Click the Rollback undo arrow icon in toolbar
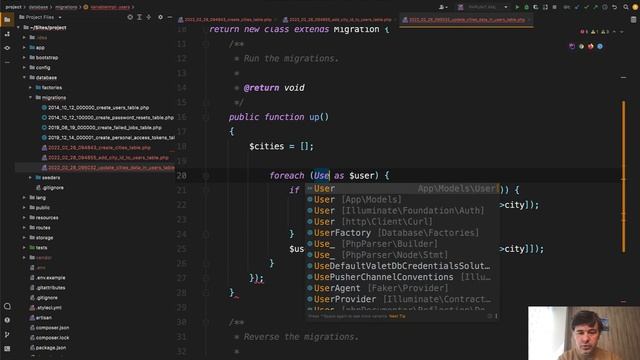Screen dimensions: 640x360 pyautogui.click(x=614, y=7)
